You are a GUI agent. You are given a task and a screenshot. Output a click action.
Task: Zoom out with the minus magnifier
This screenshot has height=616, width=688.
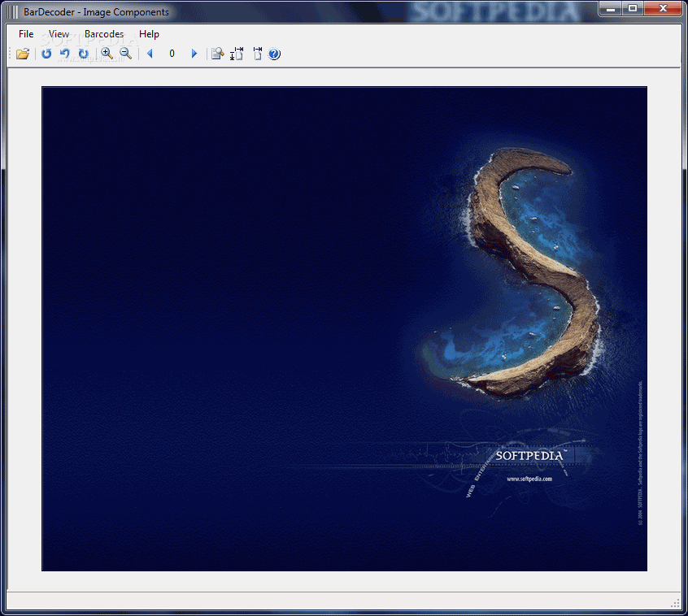(125, 54)
